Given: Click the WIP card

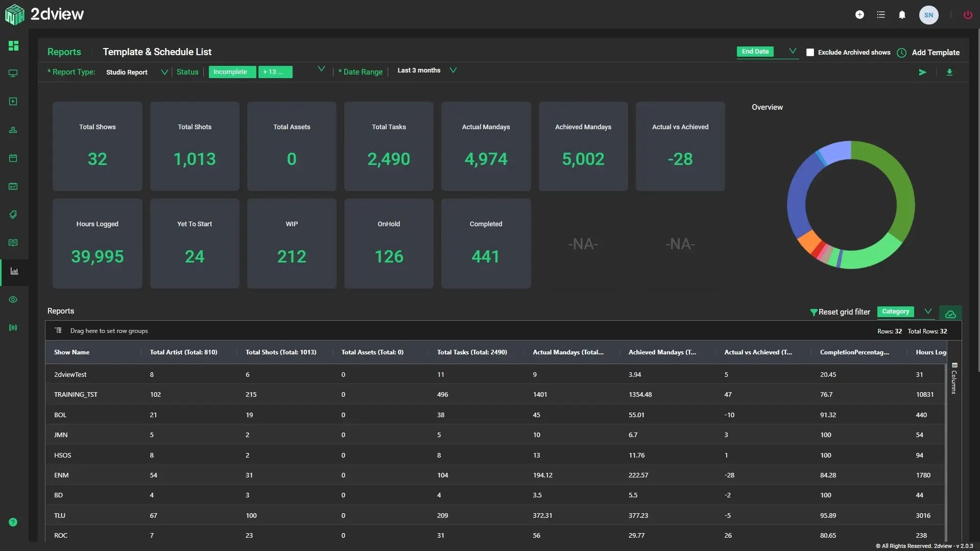Looking at the screenshot, I should 292,244.
